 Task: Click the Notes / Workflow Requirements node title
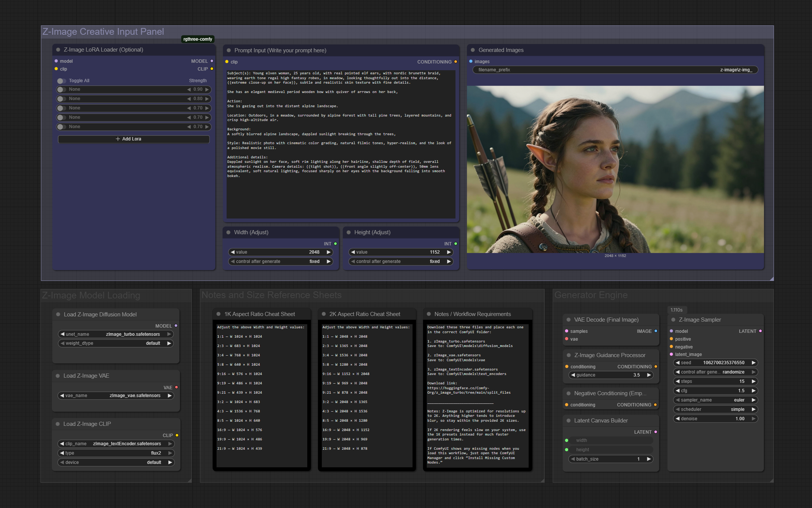(472, 314)
